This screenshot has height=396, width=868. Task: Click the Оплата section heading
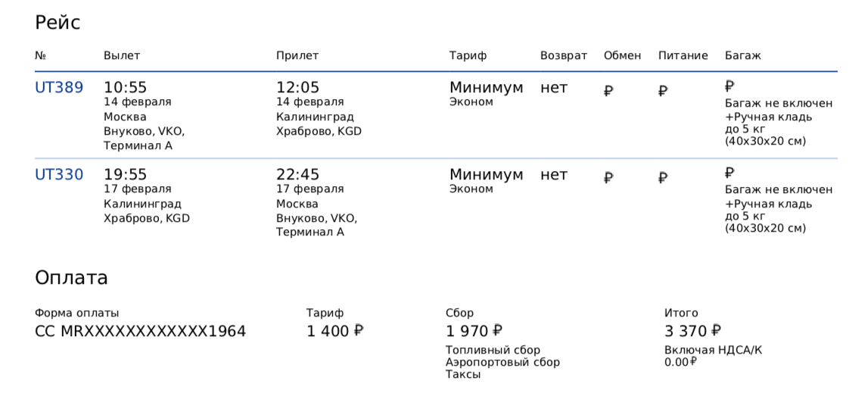click(x=71, y=278)
